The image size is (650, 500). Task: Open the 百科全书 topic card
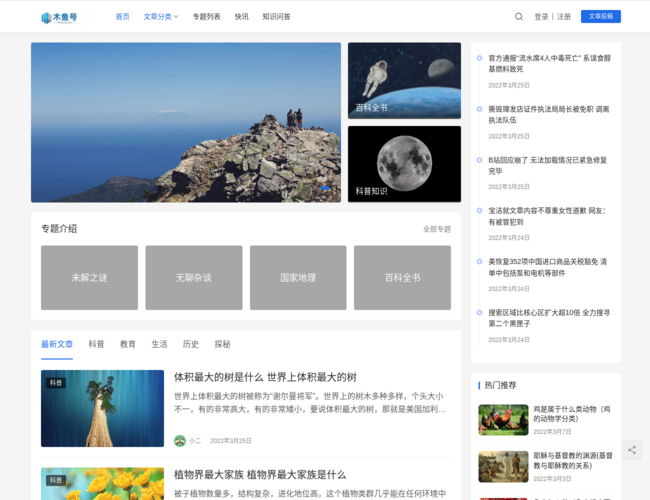point(402,277)
